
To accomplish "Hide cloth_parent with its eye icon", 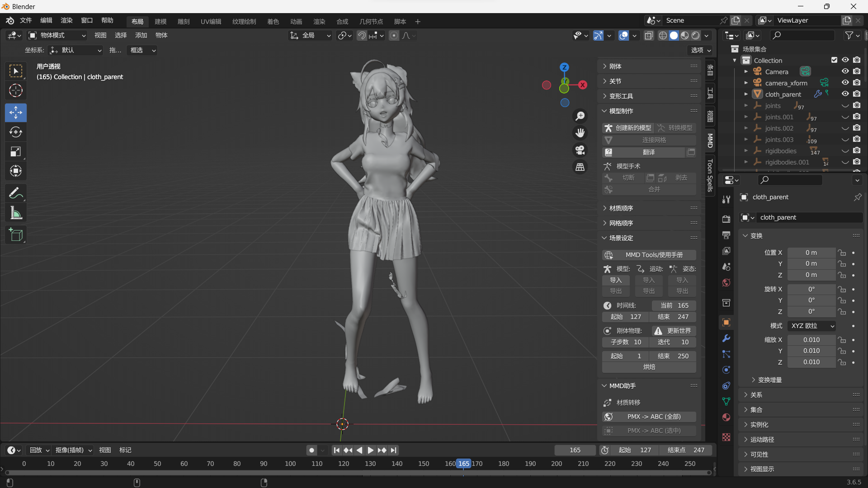I will (x=845, y=94).
